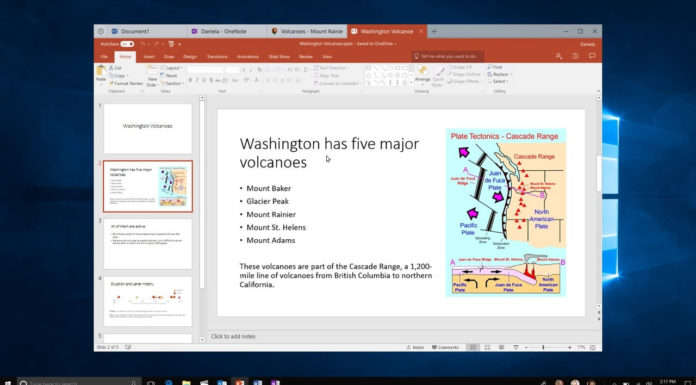The height and width of the screenshot is (385, 696).
Task: Open the comments speech bubble icon
Action: 592,56
